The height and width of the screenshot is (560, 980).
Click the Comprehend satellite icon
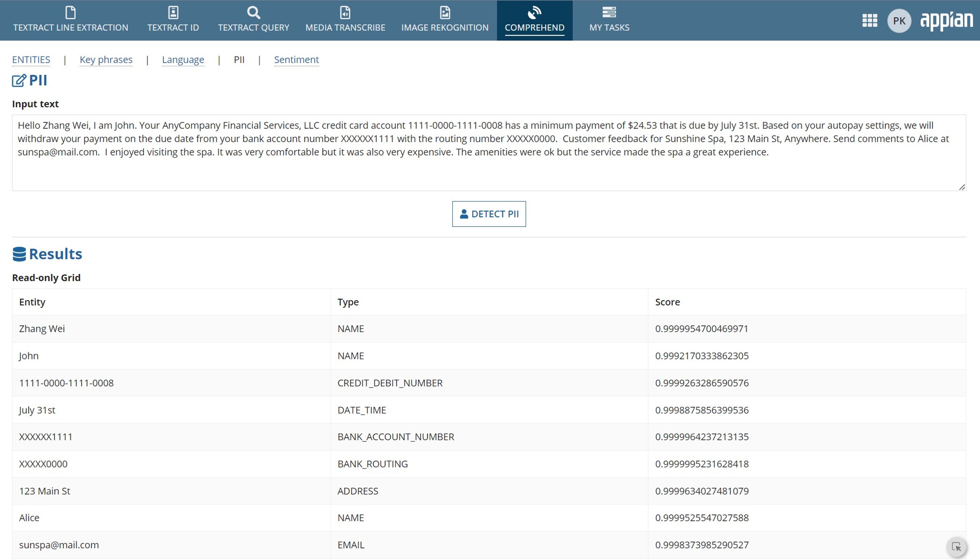[534, 12]
